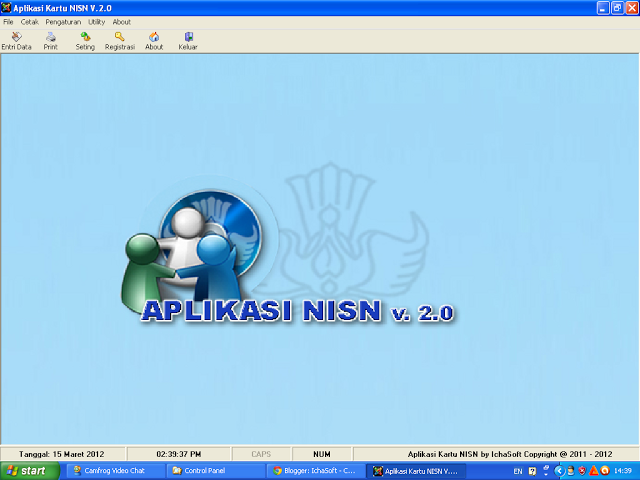This screenshot has height=480, width=640.
Task: Click the EN language indicator
Action: coord(518,471)
